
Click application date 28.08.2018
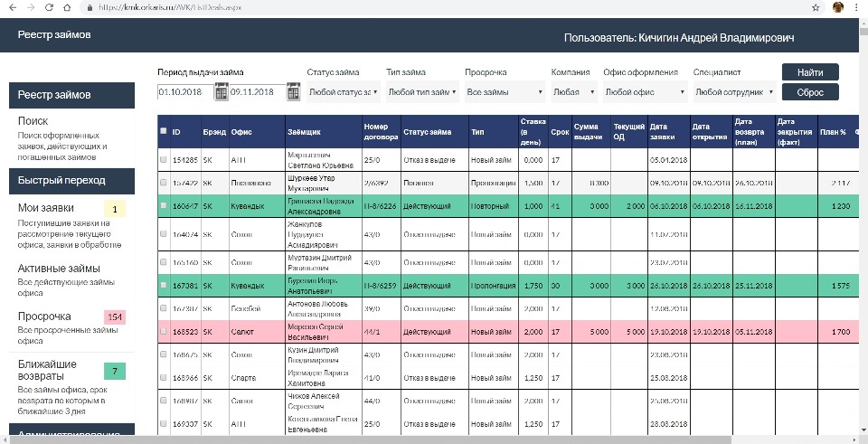pyautogui.click(x=669, y=424)
